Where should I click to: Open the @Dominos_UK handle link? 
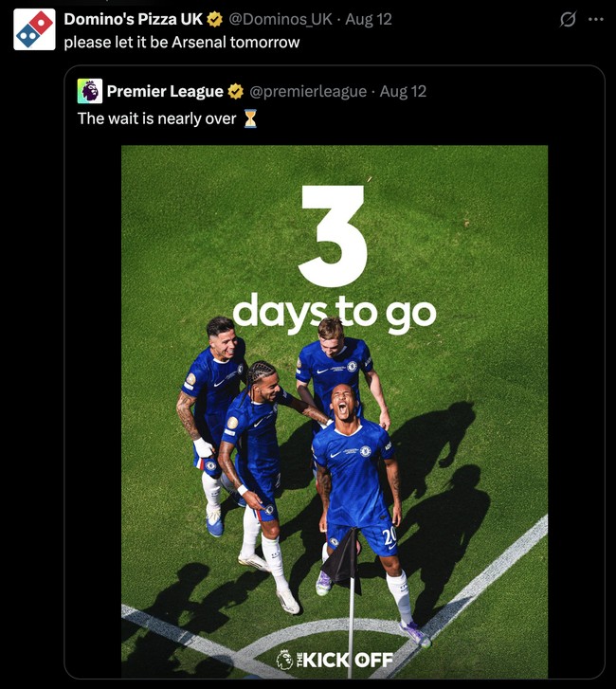coord(283,19)
